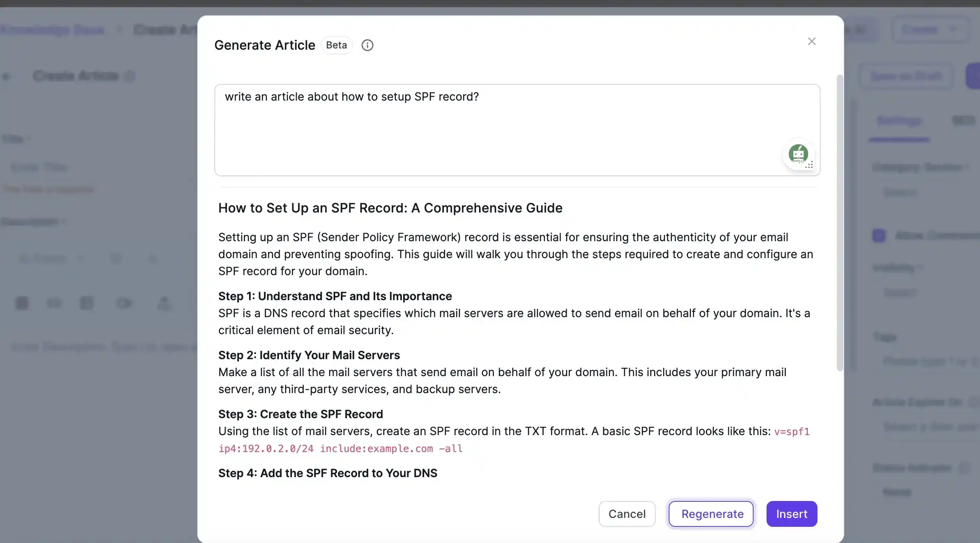Screen dimensions: 980x543
Task: Click the blurred upload icon in editor toolbar
Action: click(x=164, y=303)
